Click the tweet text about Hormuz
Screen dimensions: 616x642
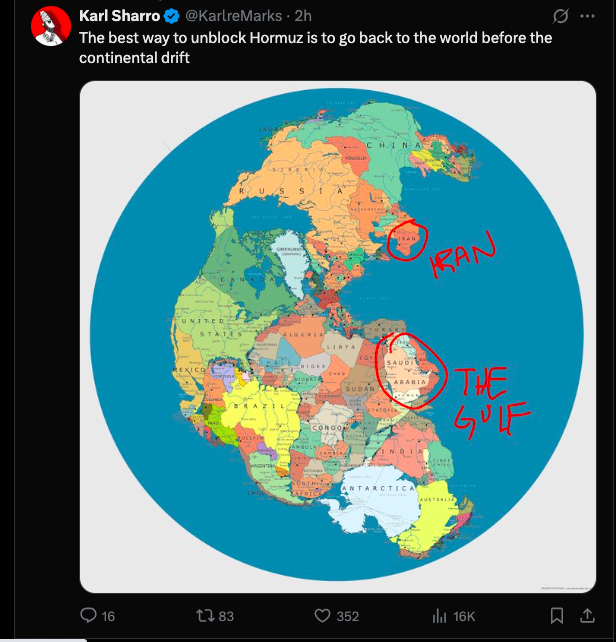[x=315, y=47]
